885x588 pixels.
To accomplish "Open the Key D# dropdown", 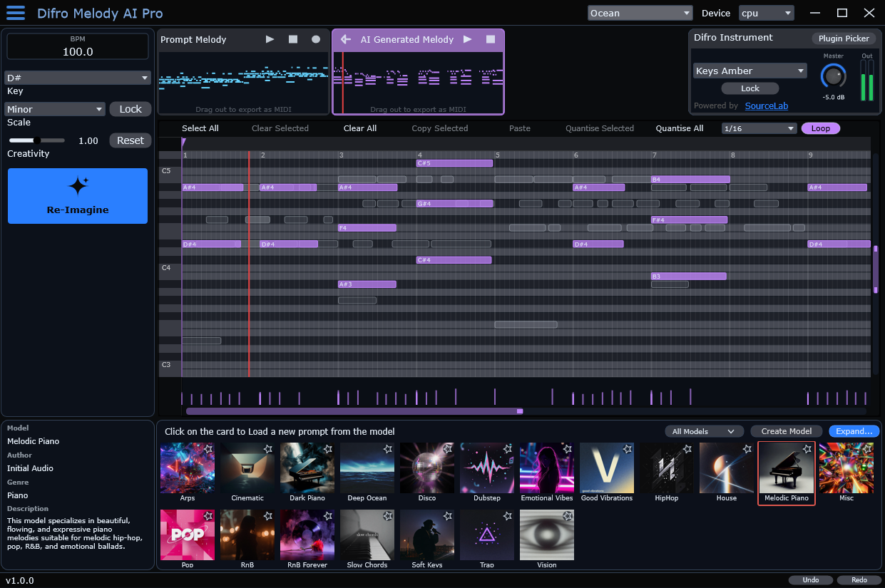I will pyautogui.click(x=77, y=78).
